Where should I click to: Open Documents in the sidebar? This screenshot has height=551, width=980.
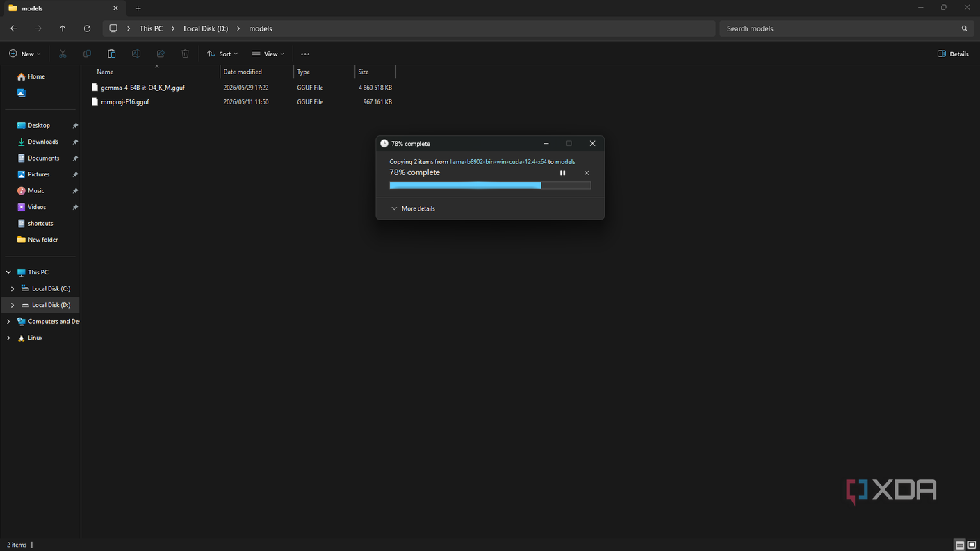pos(43,158)
